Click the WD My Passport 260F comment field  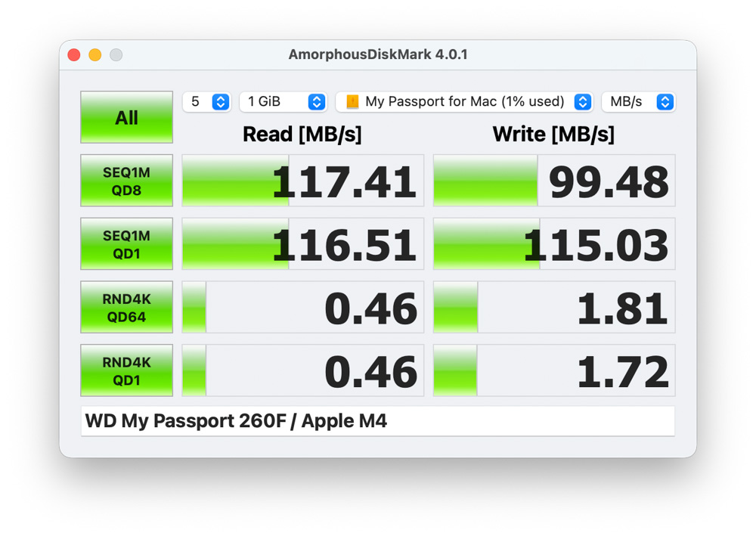coord(378,421)
